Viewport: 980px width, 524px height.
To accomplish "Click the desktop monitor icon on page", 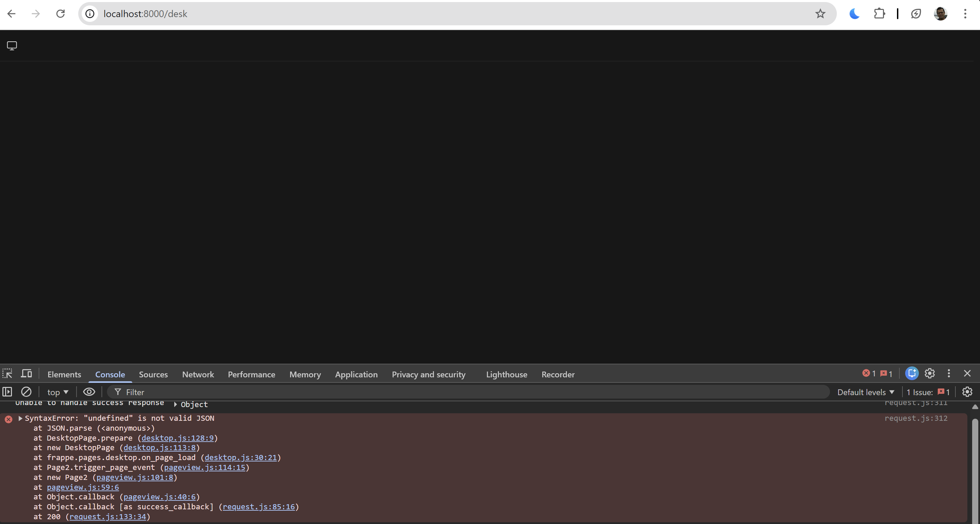I will pos(12,46).
